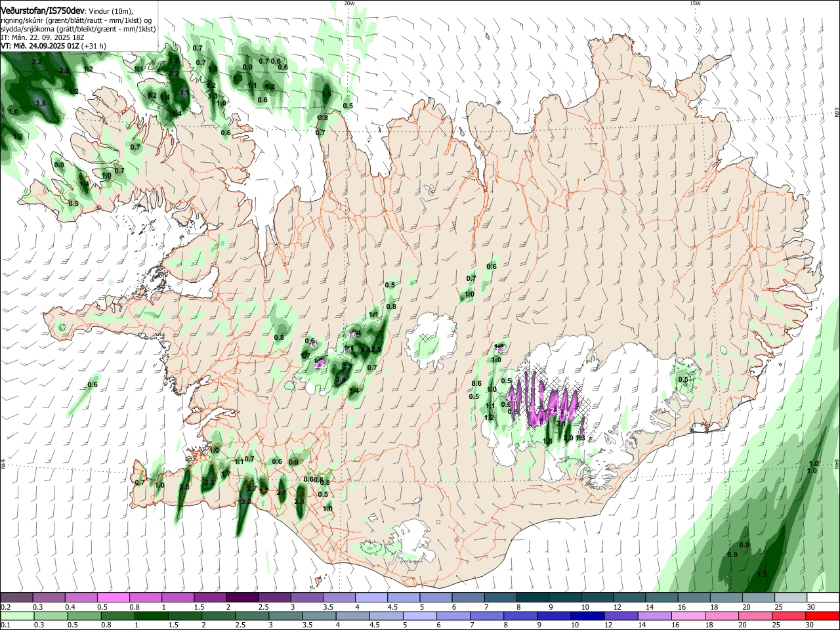
Task: Click the 'slydda/snjókoma' legend description line
Action: tap(78, 29)
